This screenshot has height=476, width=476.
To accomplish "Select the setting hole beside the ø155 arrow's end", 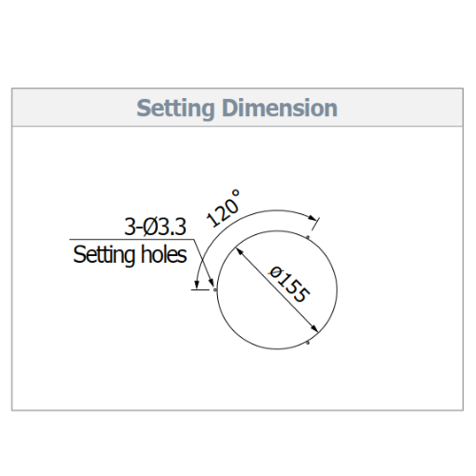I will point(307,343).
